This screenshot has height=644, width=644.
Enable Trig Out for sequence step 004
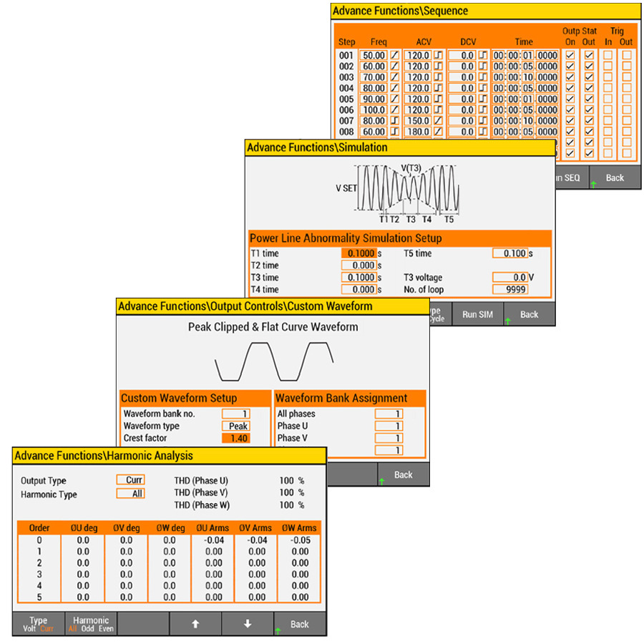[627, 88]
